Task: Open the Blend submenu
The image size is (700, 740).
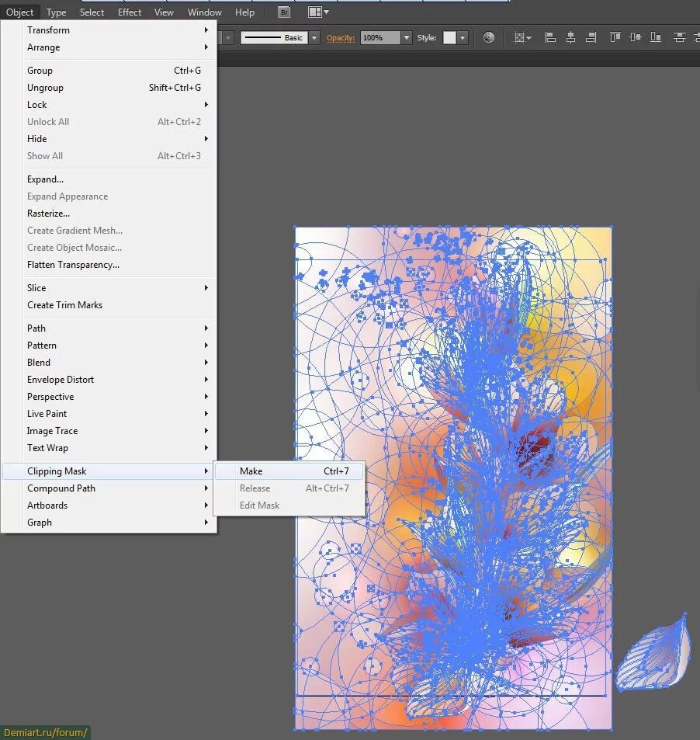Action: tap(118, 363)
